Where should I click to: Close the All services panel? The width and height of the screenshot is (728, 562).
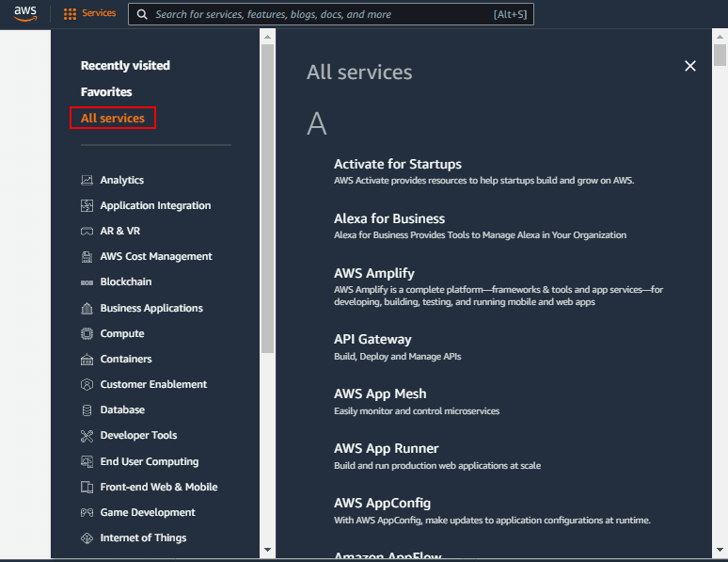pos(690,66)
